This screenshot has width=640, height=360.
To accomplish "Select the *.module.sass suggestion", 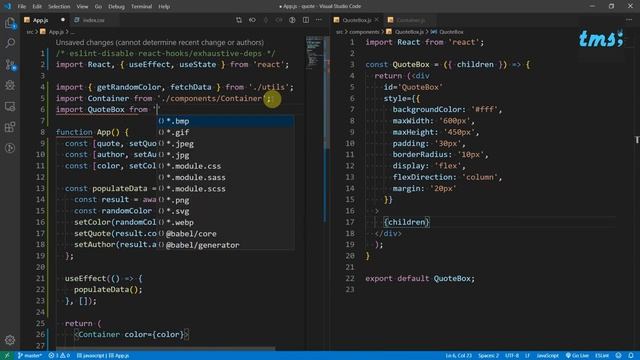I will (226, 178).
